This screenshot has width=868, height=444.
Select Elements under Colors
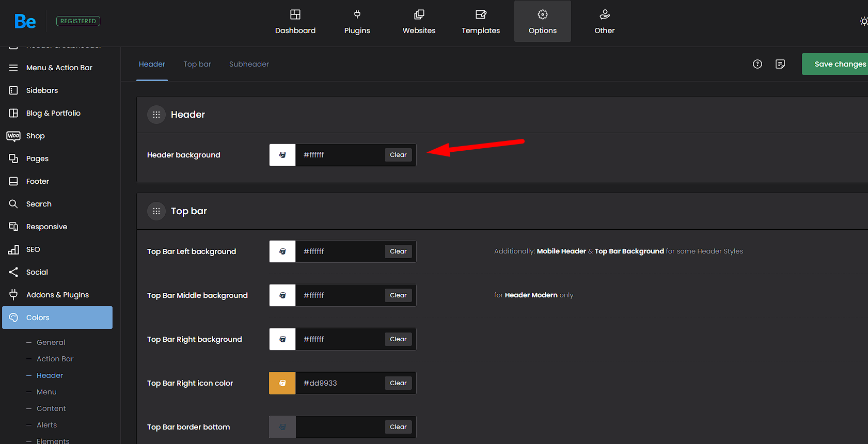click(53, 441)
